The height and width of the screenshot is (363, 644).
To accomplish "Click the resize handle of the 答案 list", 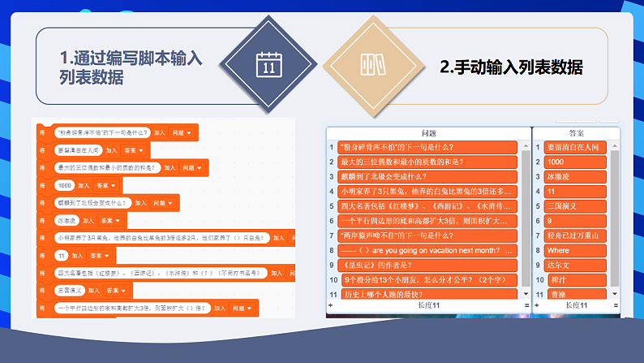I will 616,305.
